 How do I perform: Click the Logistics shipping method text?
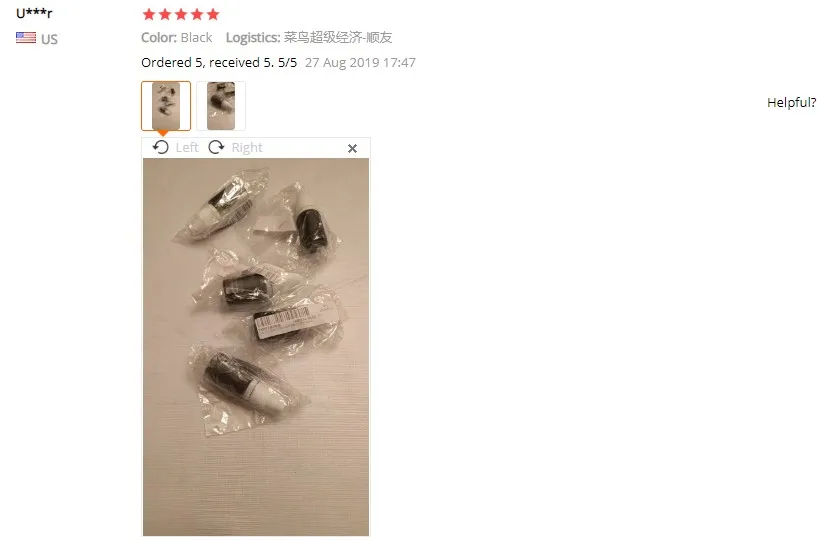point(309,38)
